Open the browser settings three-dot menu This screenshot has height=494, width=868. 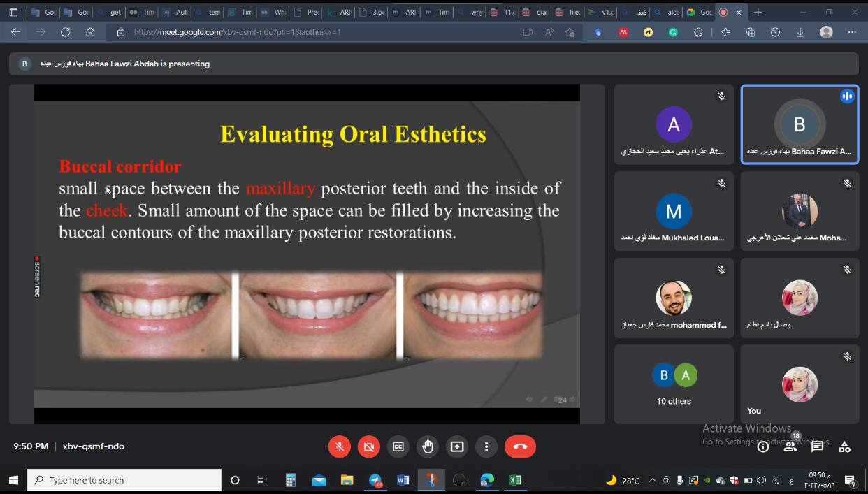point(851,32)
